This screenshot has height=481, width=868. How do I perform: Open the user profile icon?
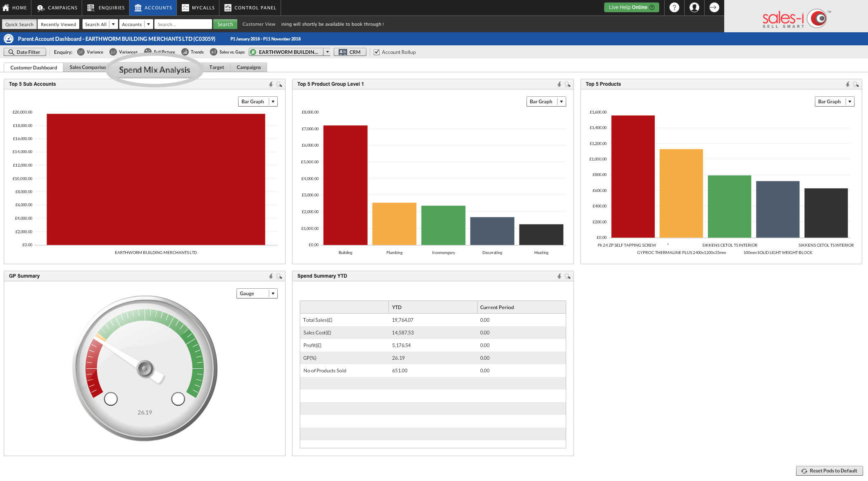(x=694, y=7)
